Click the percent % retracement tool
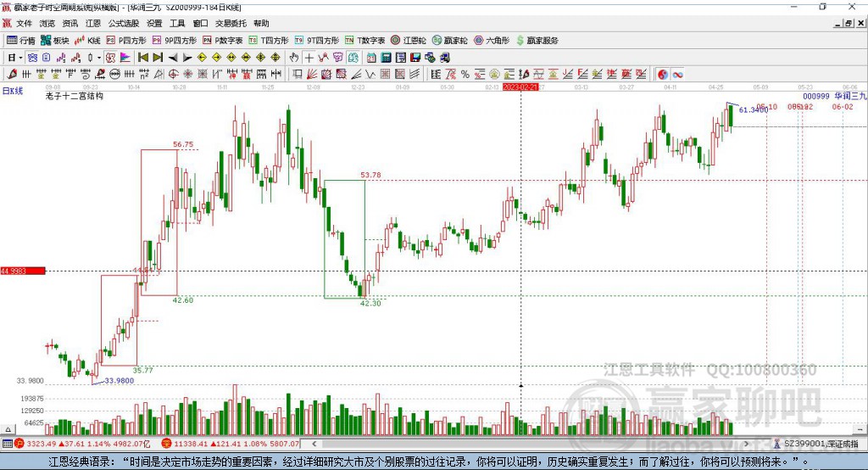 coord(465,75)
